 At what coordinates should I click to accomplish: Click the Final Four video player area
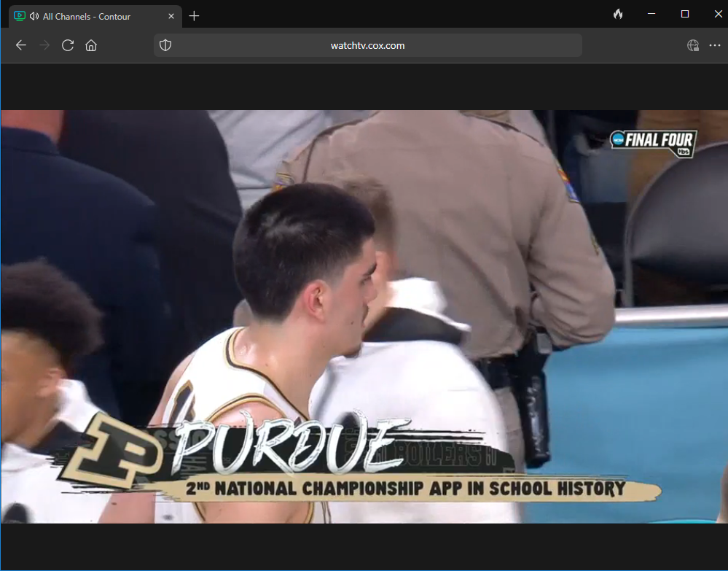pos(364,316)
